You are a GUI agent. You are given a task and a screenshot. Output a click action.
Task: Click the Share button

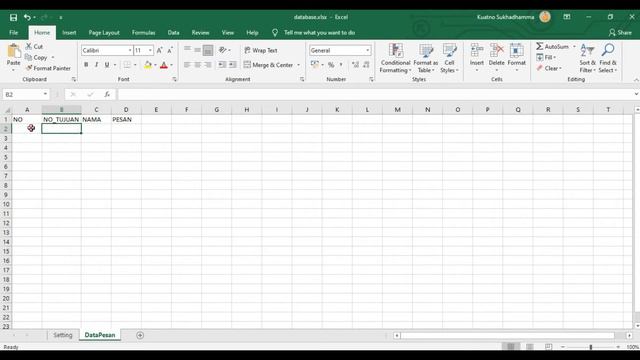pyautogui.click(x=620, y=33)
